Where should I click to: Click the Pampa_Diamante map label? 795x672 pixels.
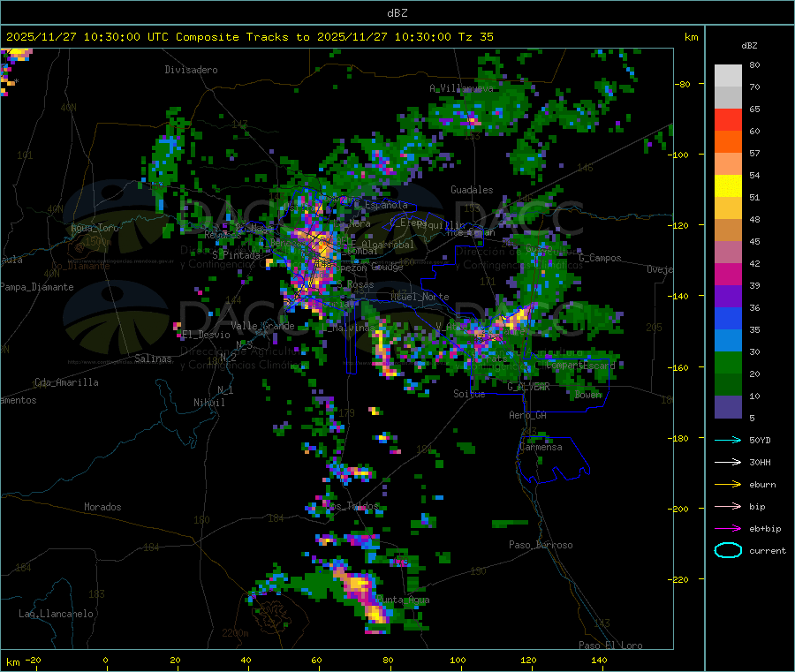point(37,287)
